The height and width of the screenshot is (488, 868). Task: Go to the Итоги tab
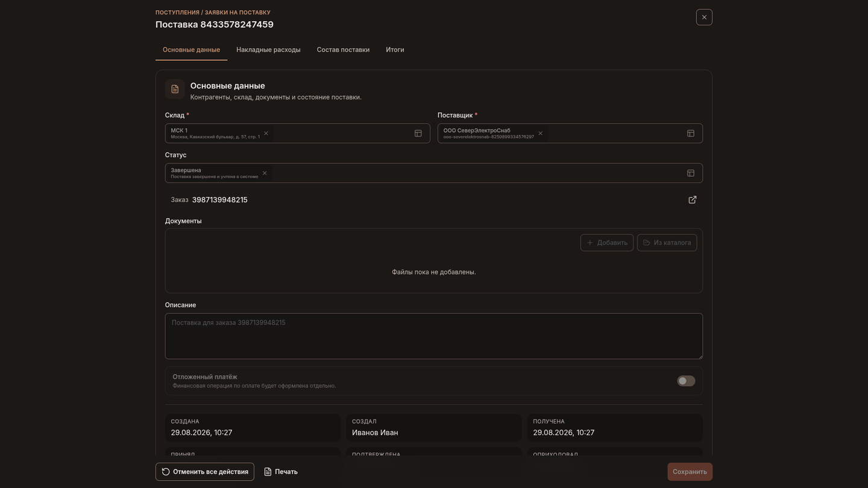tap(395, 49)
